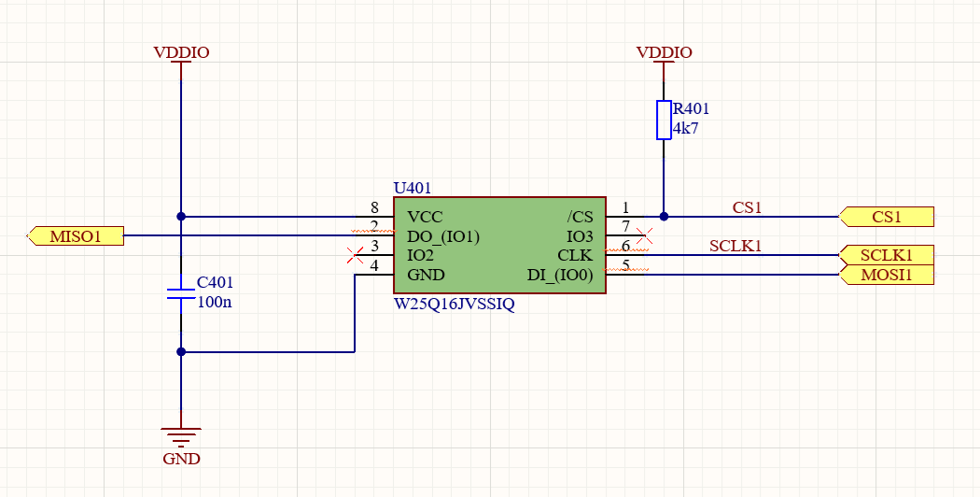
Task: Select the SCLK1 net label on wire
Action: [x=735, y=246]
